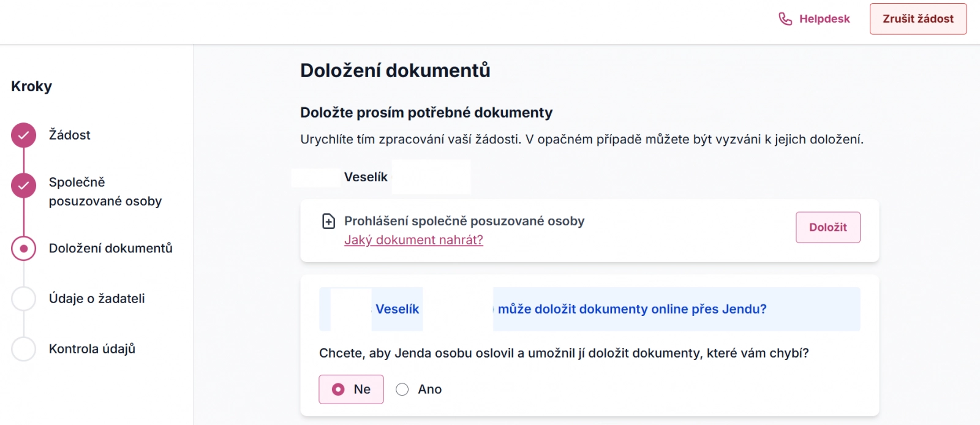Click the Doložení dokumentů current step circle
This screenshot has width=980, height=425.
coord(23,249)
